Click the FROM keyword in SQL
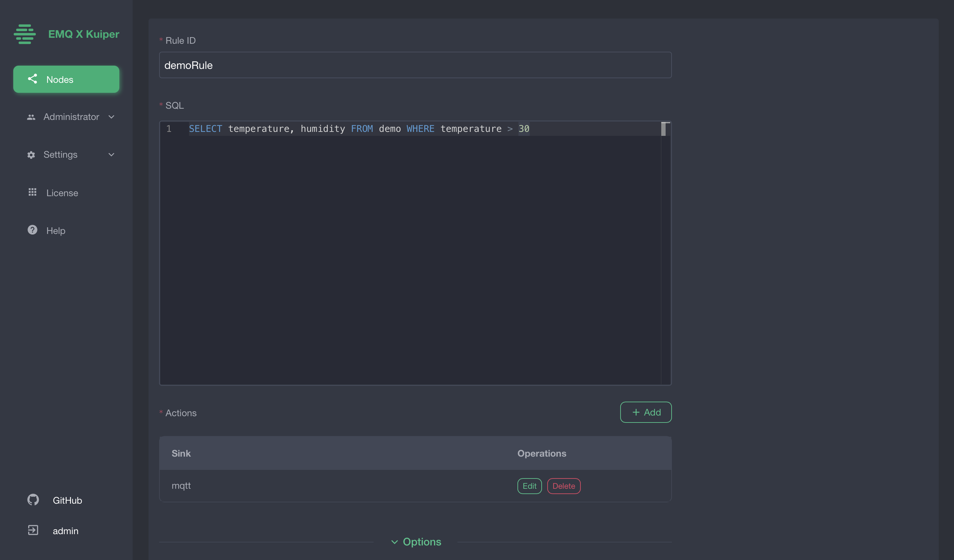954x560 pixels. coord(362,129)
